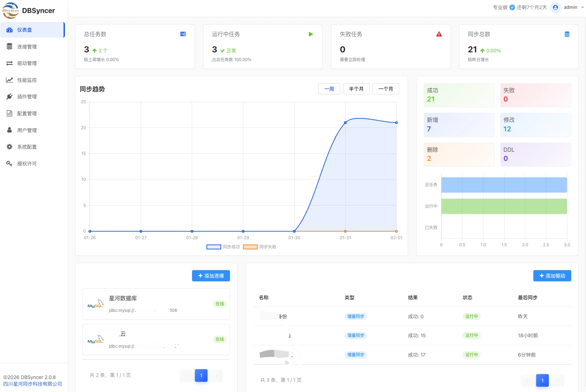Click the admin user avatar icon
This screenshot has width=586, height=392.
(555, 7)
